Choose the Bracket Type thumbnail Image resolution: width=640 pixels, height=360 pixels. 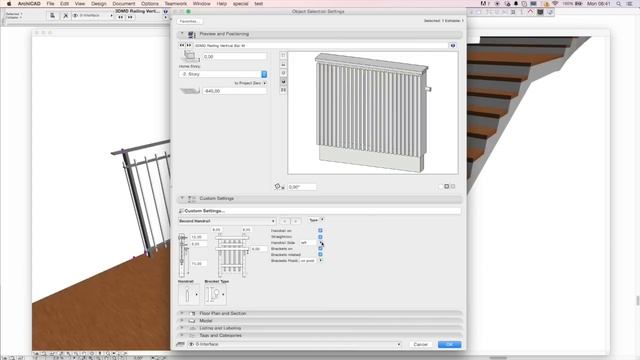point(215,294)
